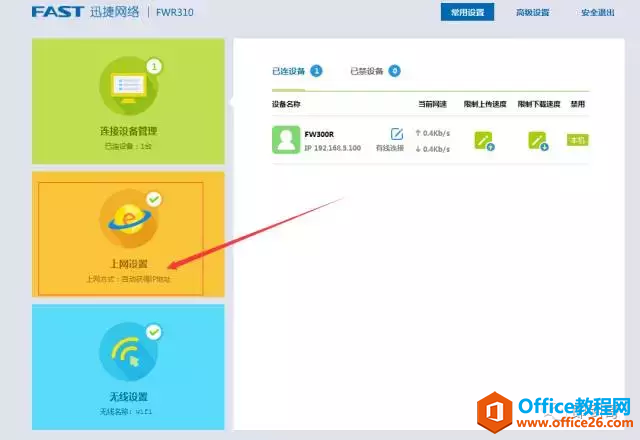Click the 限制下载速度 column header

click(x=539, y=104)
